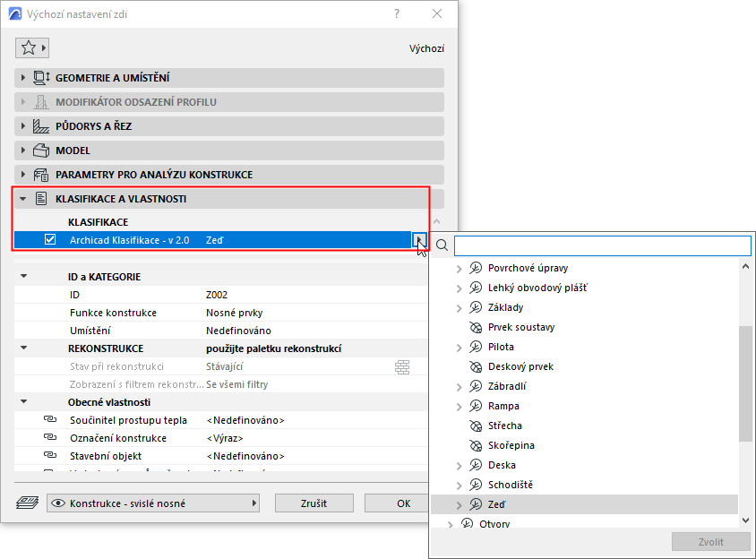This screenshot has width=756, height=559.
Task: Click the help question mark button
Action: 397,13
